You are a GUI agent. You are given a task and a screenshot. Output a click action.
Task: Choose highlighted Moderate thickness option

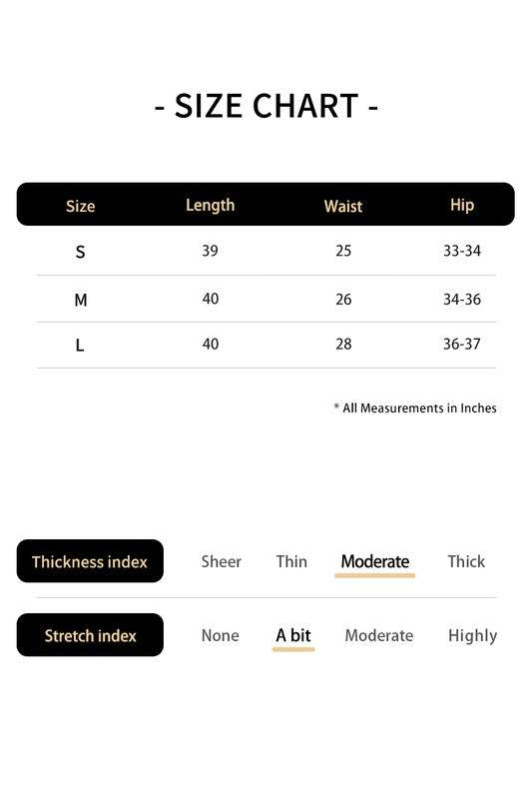coord(375,562)
